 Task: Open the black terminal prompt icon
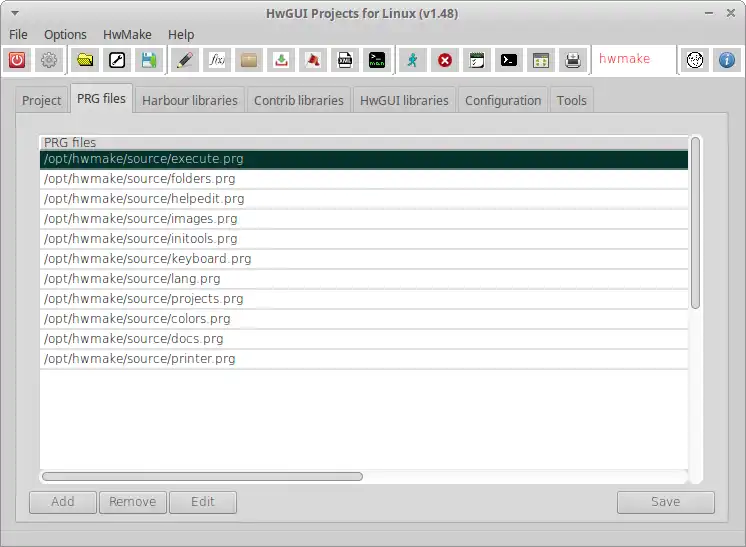(509, 60)
